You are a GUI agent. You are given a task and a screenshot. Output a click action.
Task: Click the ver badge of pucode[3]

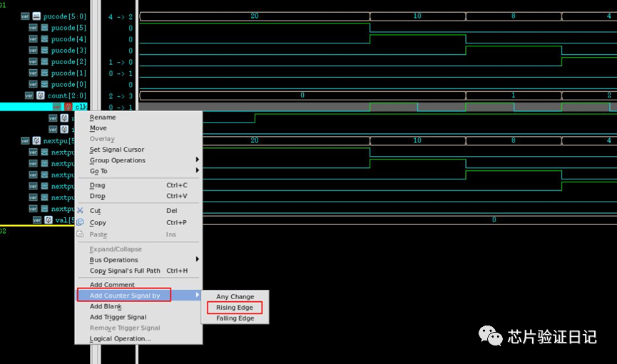(x=33, y=51)
